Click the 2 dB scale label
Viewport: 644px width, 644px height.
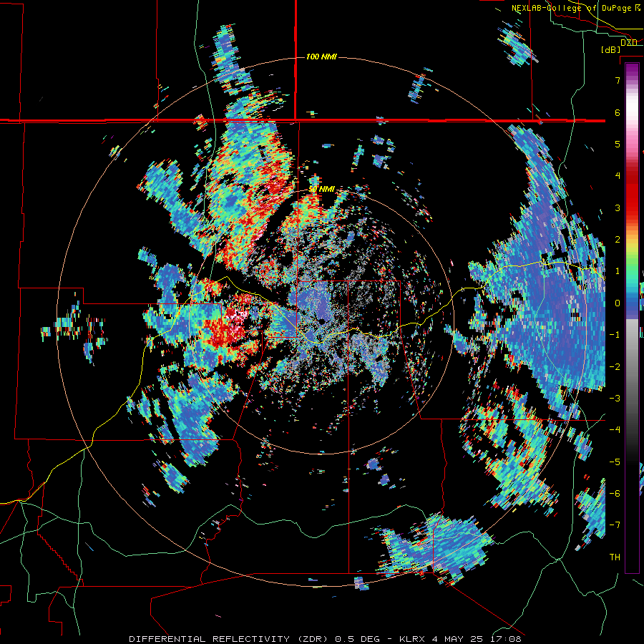coord(618,240)
